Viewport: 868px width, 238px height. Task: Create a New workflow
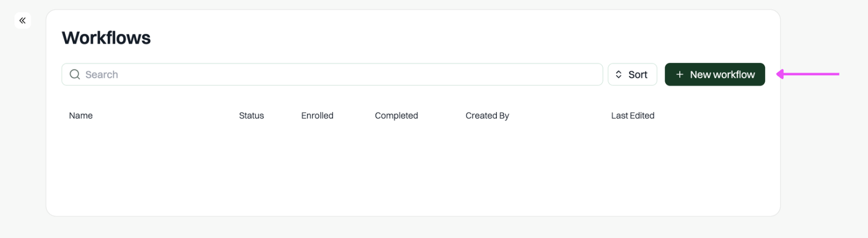715,74
